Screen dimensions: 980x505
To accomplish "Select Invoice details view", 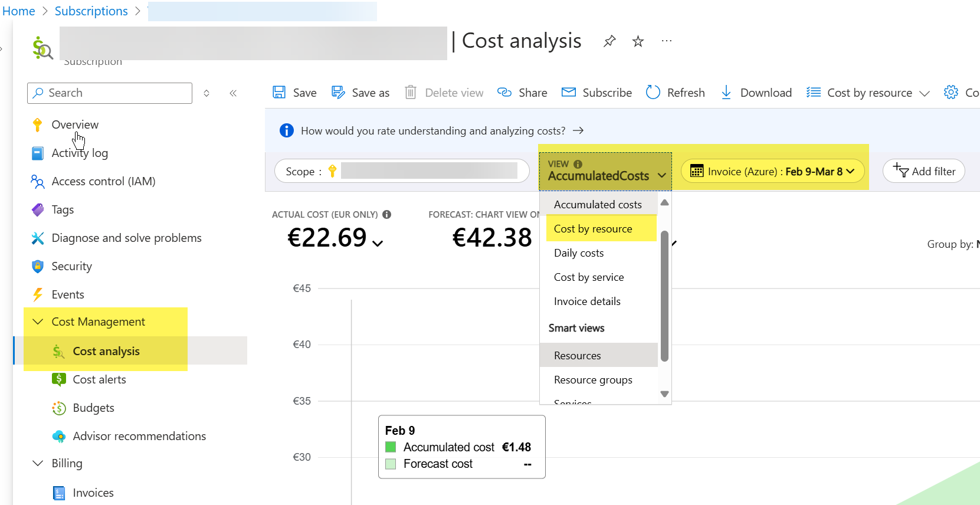I will pyautogui.click(x=599, y=301).
